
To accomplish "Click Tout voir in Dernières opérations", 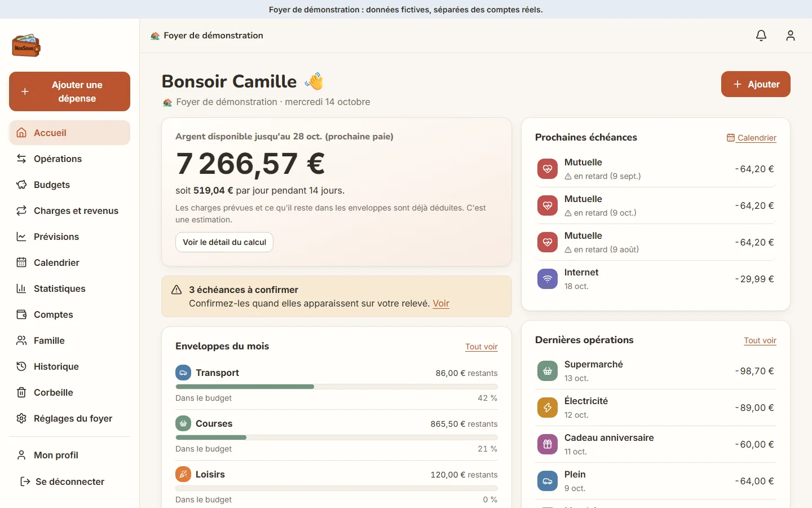I will pos(760,340).
